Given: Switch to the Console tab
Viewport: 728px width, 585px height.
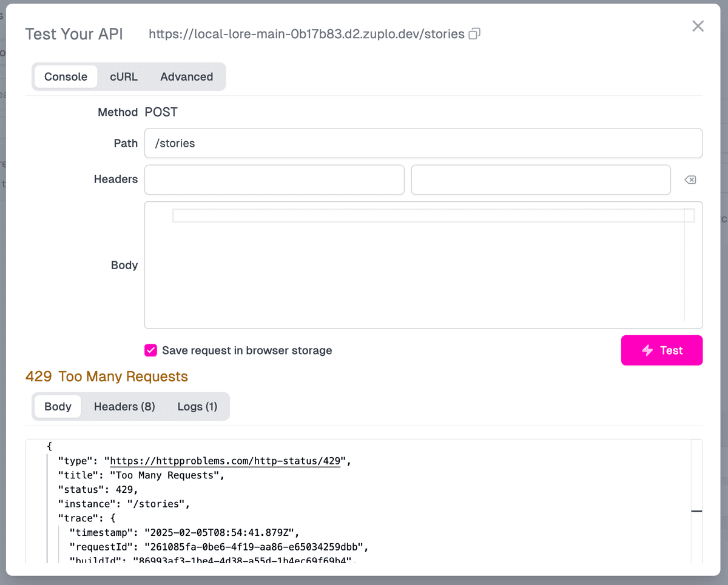Looking at the screenshot, I should tap(66, 77).
